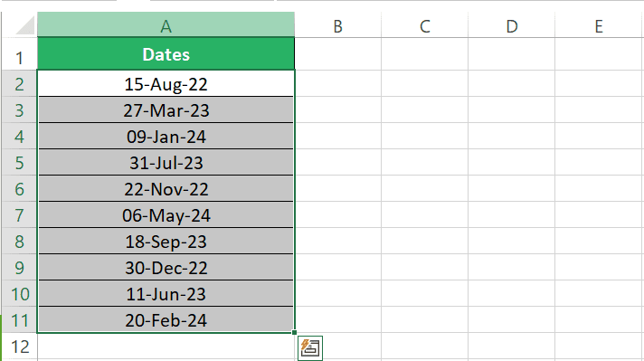Click the Dates header cell
This screenshot has height=361, width=644.
coord(166,53)
